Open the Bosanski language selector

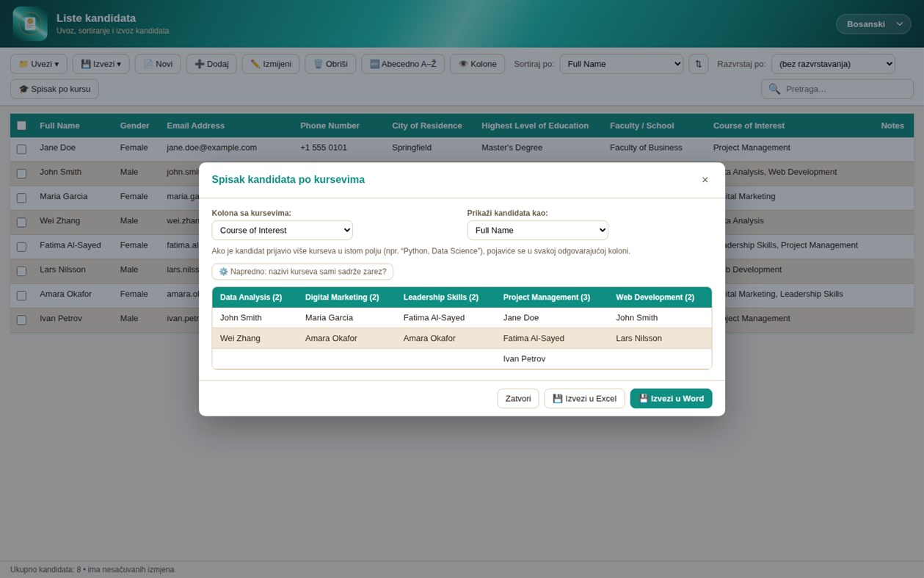pyautogui.click(x=873, y=24)
